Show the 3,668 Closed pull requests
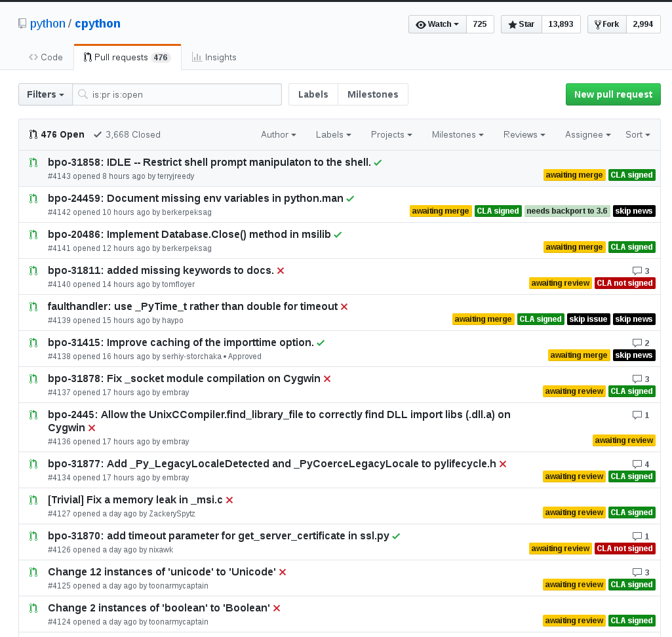The image size is (672, 637). coord(127,134)
